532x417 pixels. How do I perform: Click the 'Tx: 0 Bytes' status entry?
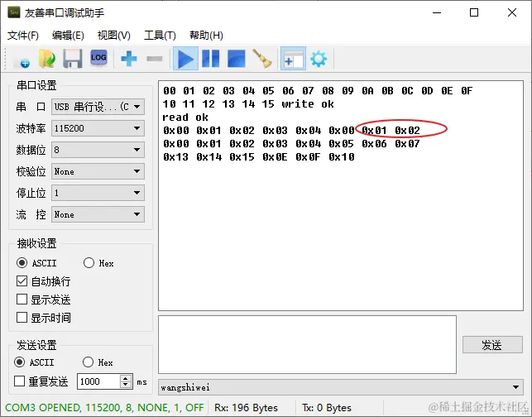pos(327,408)
